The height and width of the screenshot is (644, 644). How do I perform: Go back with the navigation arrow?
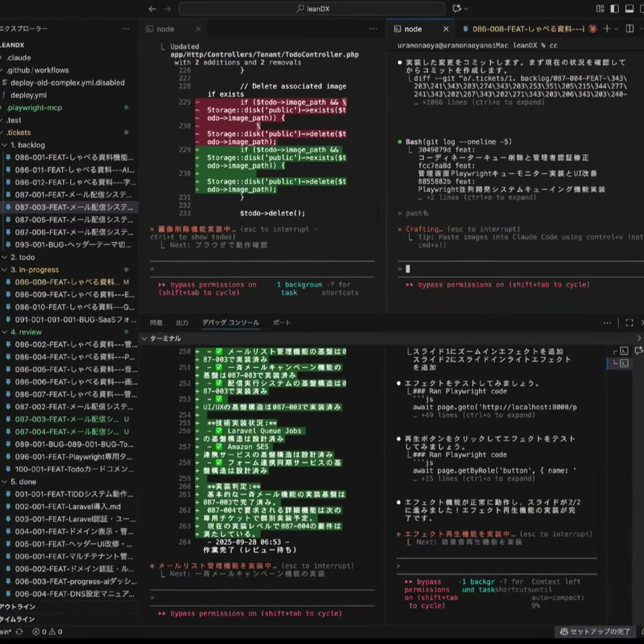point(152,9)
